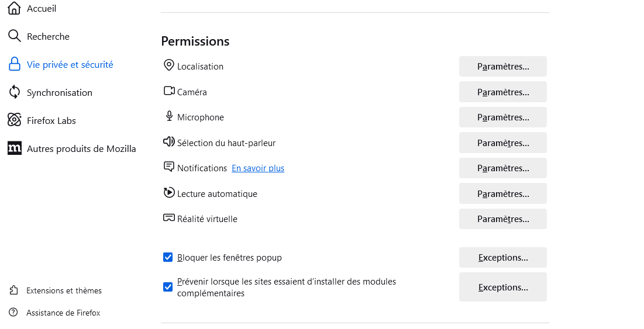Open Microphone Paramètres settings
The height and width of the screenshot is (329, 644).
click(x=502, y=117)
